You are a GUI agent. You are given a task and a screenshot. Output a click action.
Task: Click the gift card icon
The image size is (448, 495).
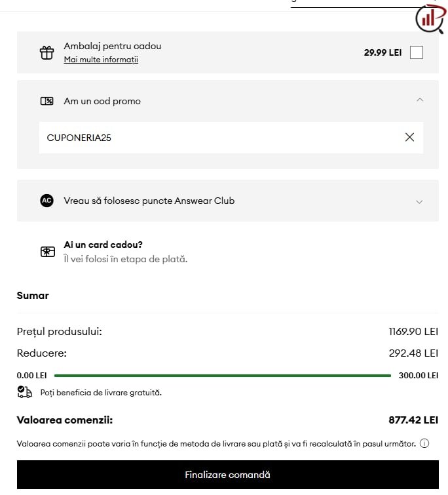pos(47,252)
